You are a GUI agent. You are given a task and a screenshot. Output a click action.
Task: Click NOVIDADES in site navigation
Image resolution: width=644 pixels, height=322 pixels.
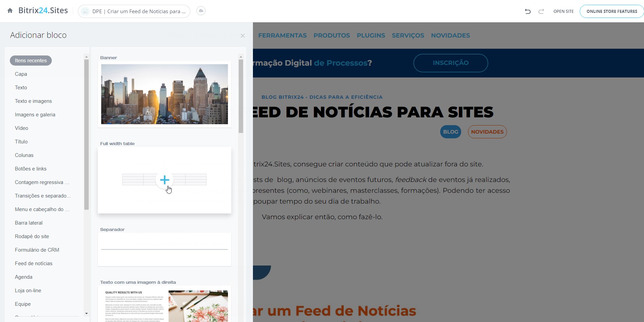[450, 36]
